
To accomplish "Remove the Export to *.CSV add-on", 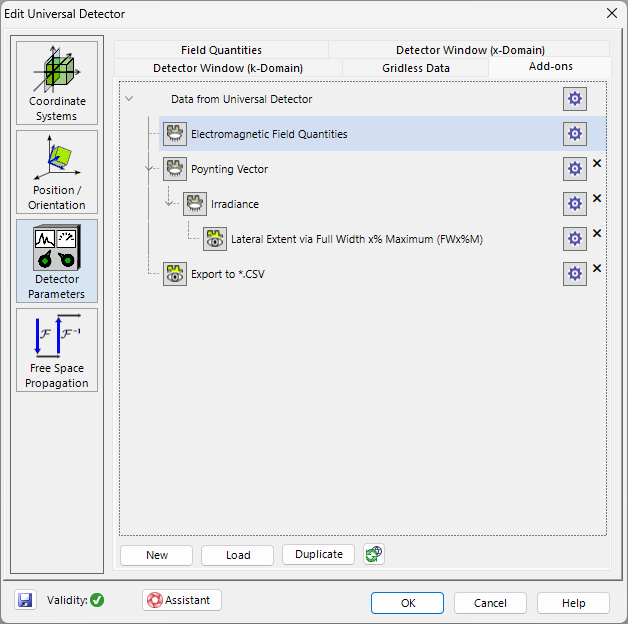I will pos(597,268).
